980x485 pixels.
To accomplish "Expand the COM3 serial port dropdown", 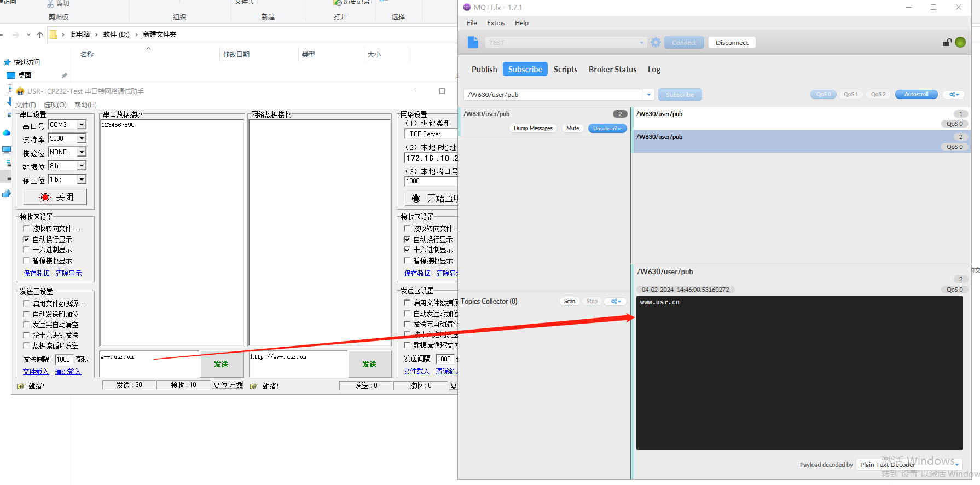I will point(82,125).
